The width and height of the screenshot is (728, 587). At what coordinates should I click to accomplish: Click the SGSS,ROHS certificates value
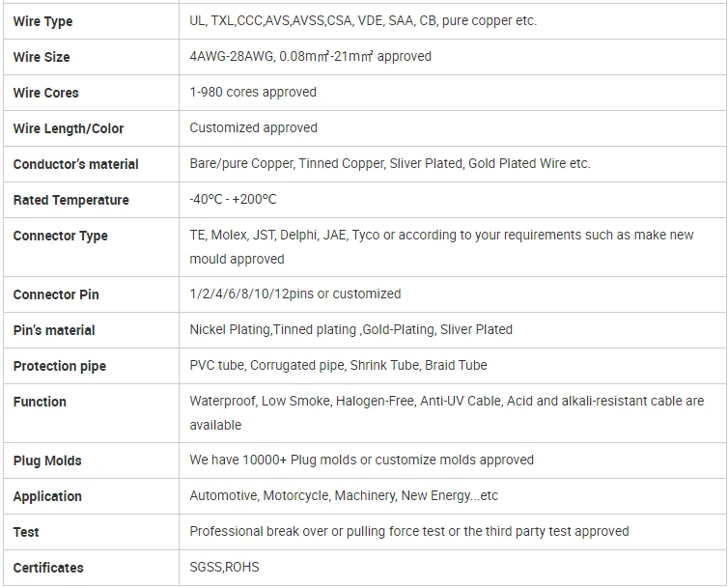[x=224, y=567]
